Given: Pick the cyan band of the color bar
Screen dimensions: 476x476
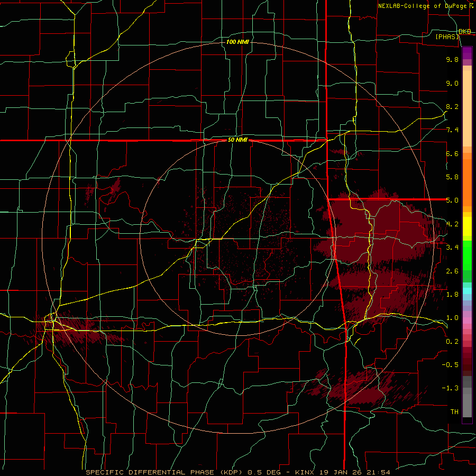Looking at the screenshot, I should point(467,291).
